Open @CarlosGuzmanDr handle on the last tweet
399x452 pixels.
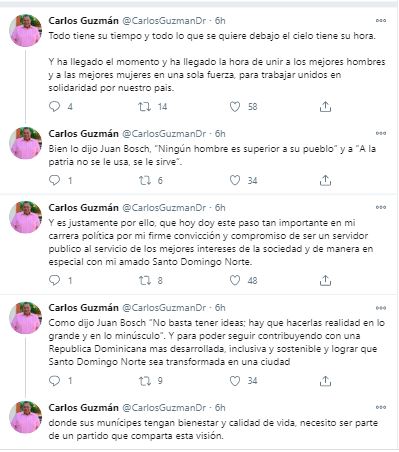164,408
